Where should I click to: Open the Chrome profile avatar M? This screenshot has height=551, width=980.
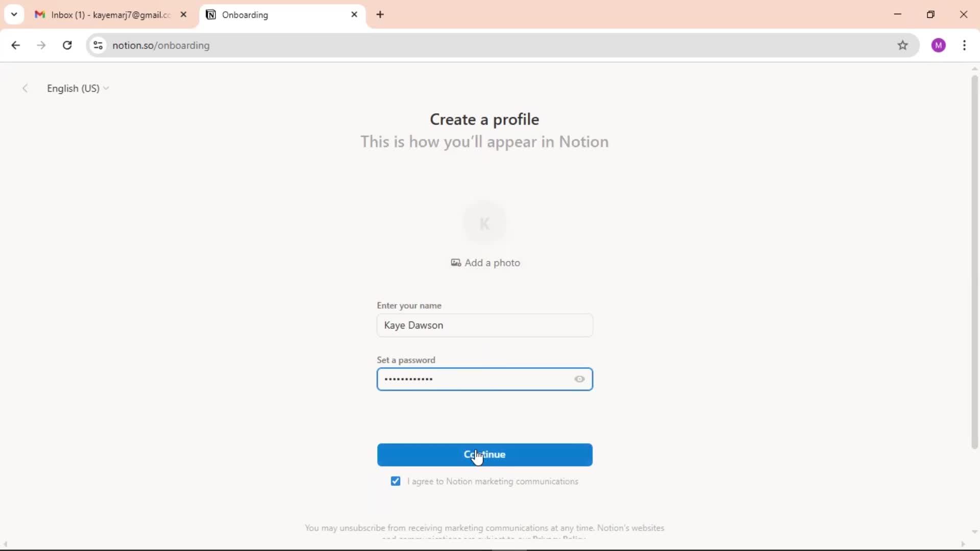(x=939, y=45)
